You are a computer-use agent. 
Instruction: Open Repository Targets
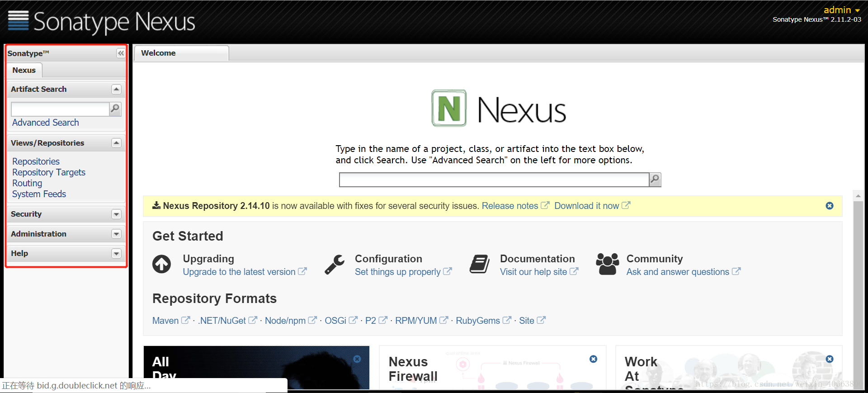click(x=49, y=172)
